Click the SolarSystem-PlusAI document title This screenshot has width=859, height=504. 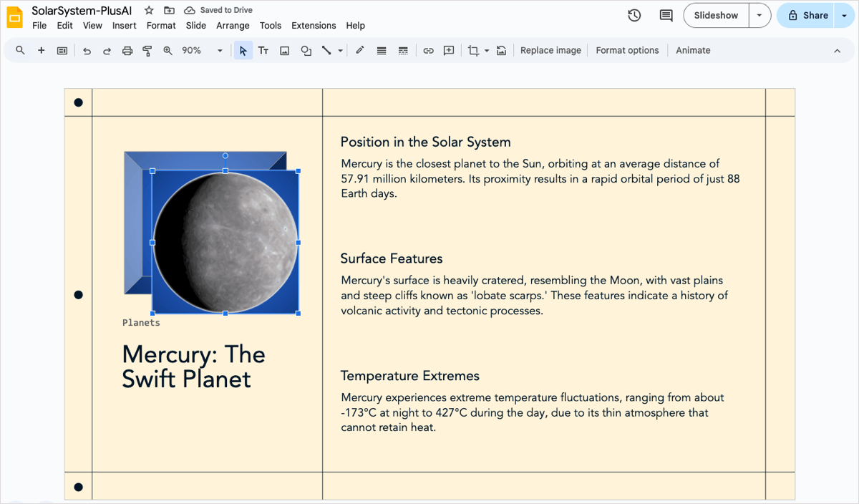coord(82,11)
